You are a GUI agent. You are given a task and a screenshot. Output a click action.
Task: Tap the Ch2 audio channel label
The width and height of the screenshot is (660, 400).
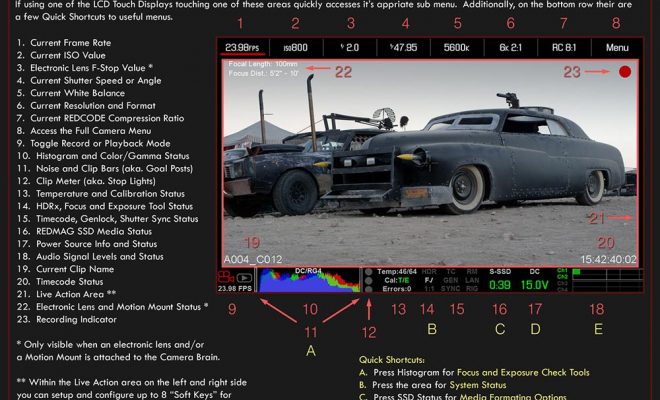coord(562,277)
